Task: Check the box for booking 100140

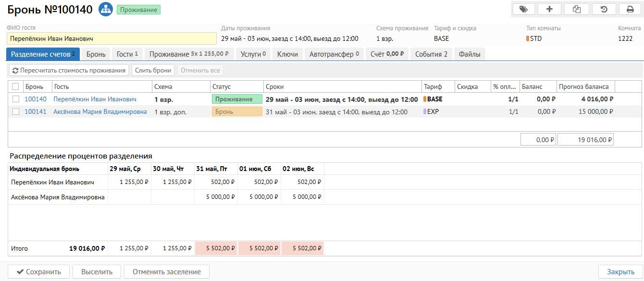Action: 15,99
